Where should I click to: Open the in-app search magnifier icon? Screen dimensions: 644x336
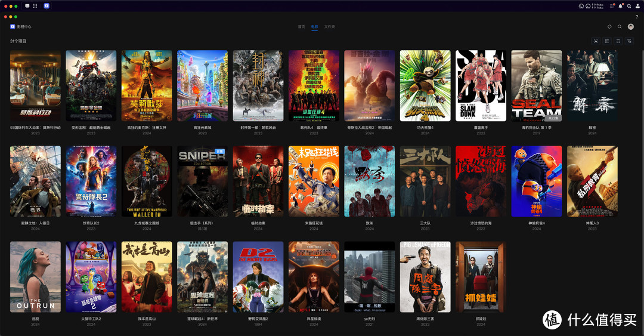[620, 27]
